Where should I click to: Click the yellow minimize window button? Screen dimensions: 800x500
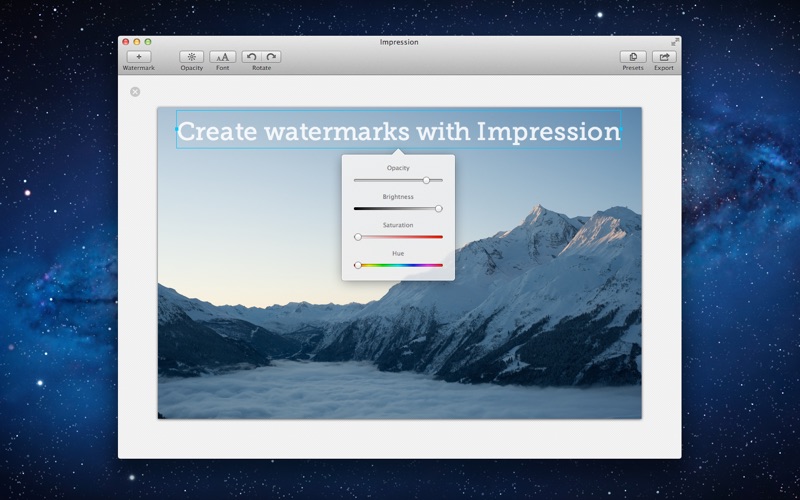pos(137,42)
